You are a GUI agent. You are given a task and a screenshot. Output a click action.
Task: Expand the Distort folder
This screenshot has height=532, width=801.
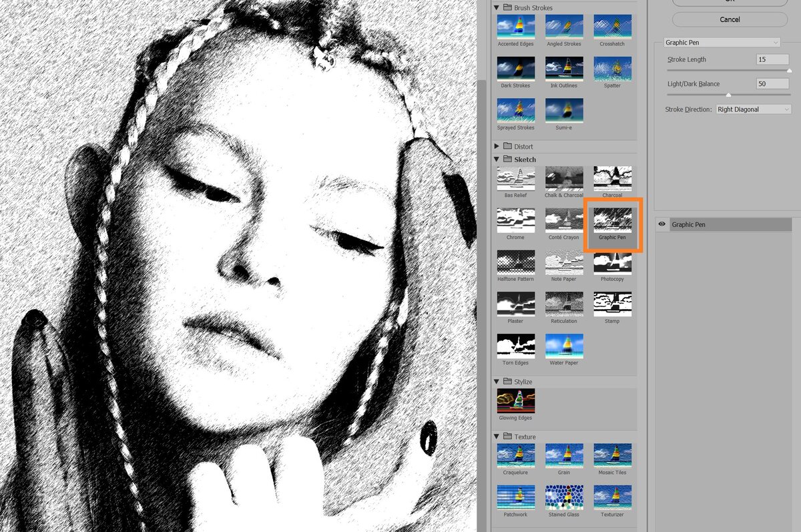(496, 146)
